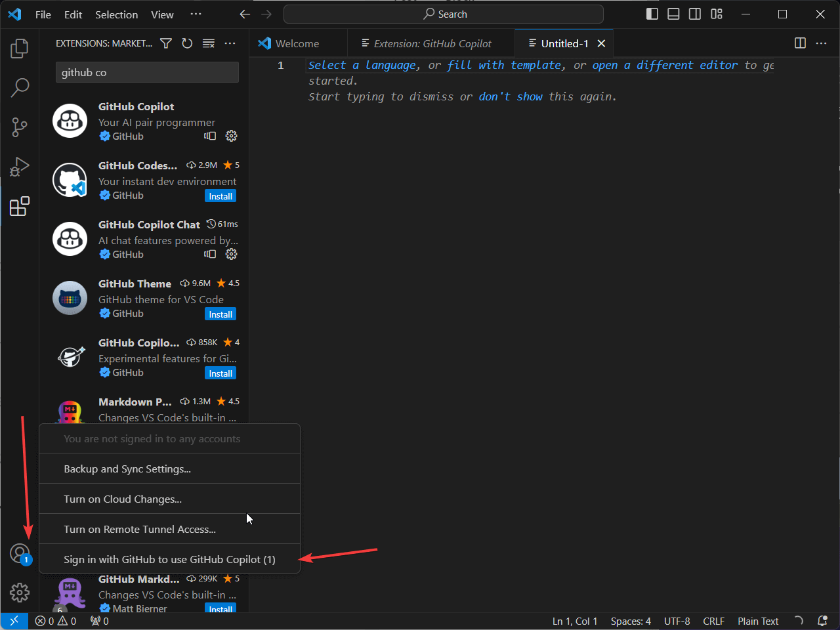Select Sign in with GitHub to use Copilot

click(169, 559)
